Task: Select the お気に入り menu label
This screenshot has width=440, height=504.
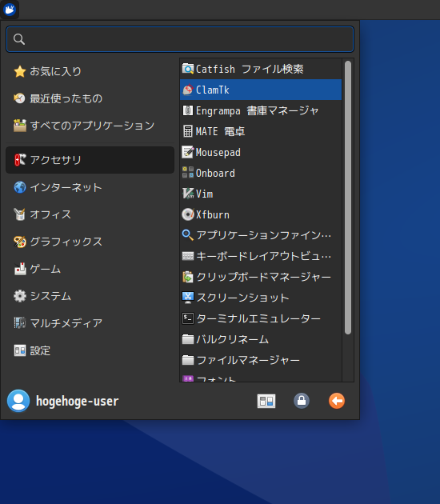Action: click(x=56, y=71)
